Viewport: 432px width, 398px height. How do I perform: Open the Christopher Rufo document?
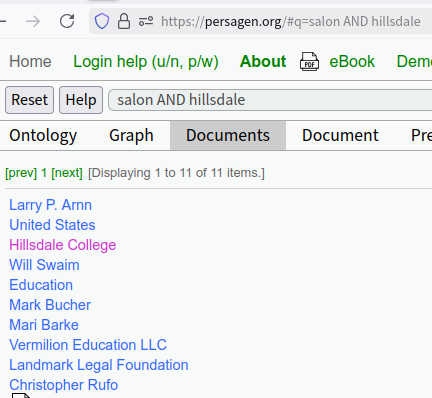point(64,385)
